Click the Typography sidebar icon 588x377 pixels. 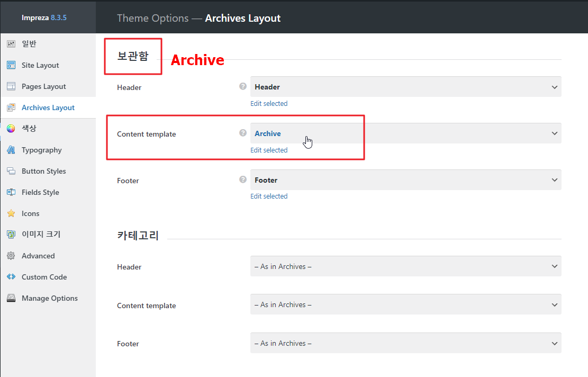point(11,150)
